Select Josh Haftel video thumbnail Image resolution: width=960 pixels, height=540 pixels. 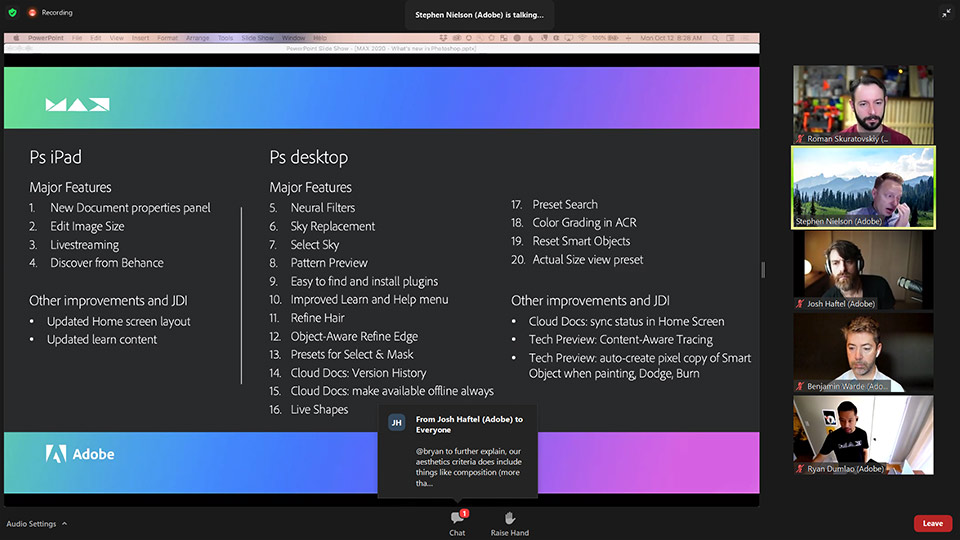[863, 270]
